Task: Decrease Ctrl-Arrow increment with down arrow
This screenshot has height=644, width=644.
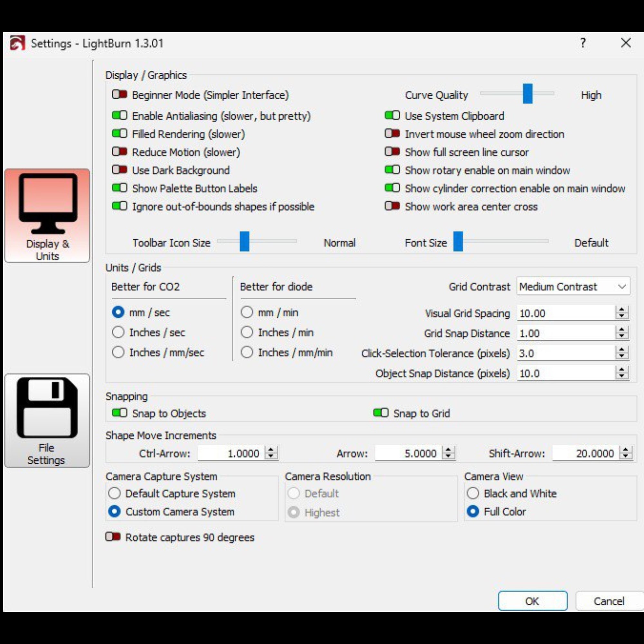Action: tap(271, 456)
